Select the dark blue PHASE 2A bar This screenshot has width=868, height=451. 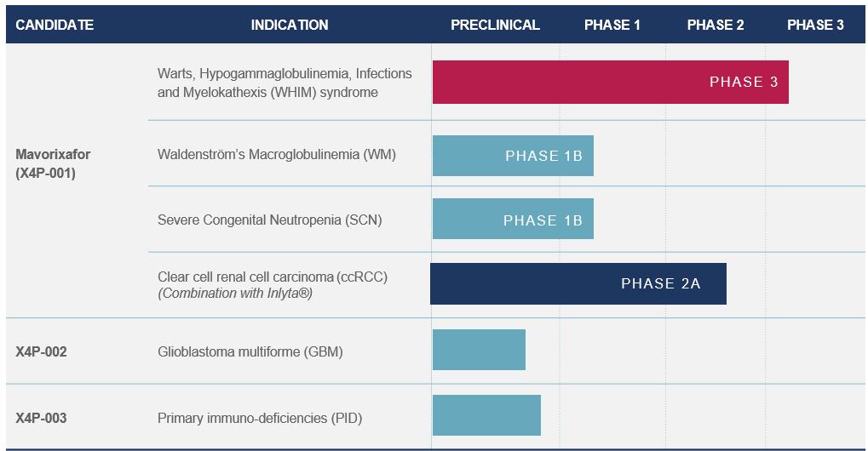pos(578,283)
